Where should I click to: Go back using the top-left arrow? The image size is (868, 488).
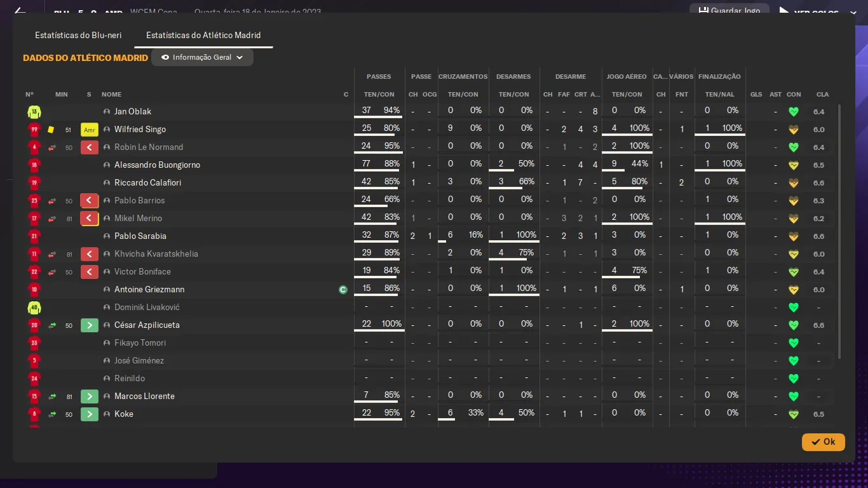pos(20,11)
